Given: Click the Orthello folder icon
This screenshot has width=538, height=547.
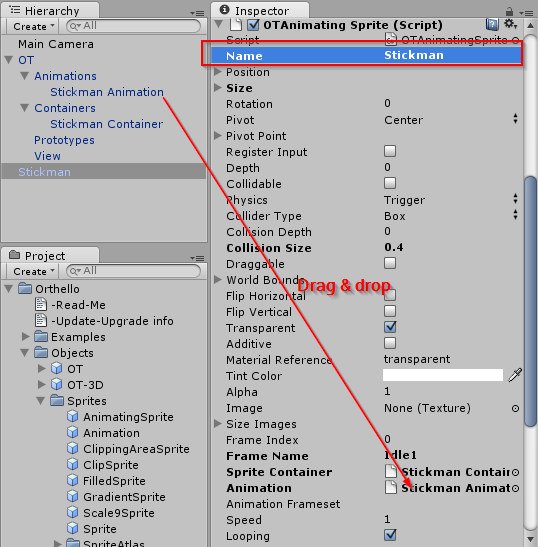Looking at the screenshot, I should tap(25, 288).
